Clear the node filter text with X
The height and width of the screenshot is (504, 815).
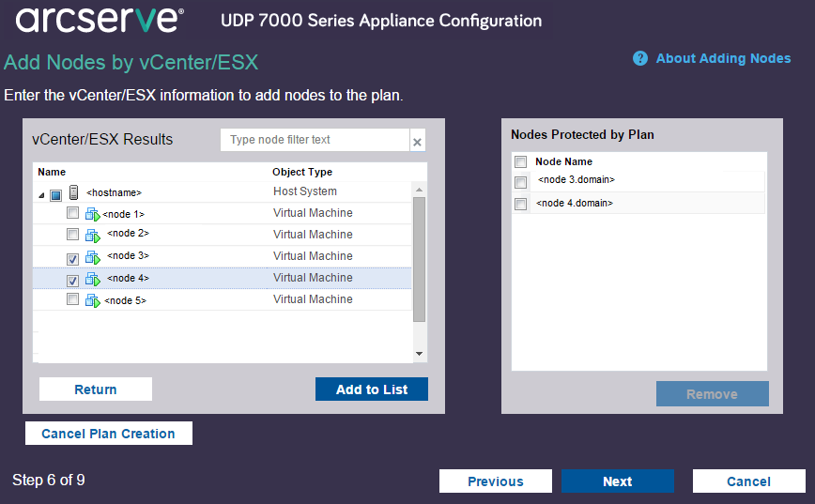[x=418, y=142]
